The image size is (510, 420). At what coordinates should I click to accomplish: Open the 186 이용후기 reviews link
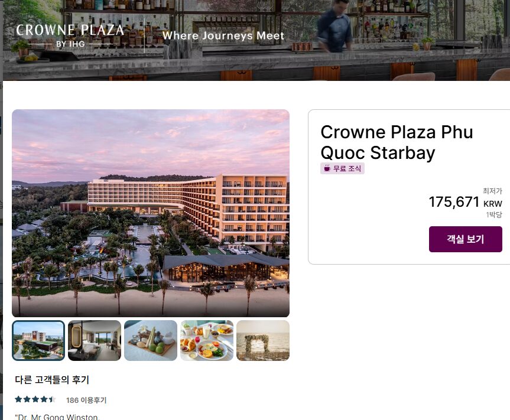coord(86,400)
